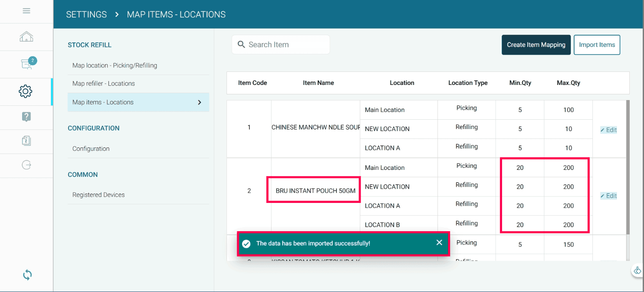The image size is (644, 292).
Task: Click the magnifier search icon
Action: click(x=241, y=45)
